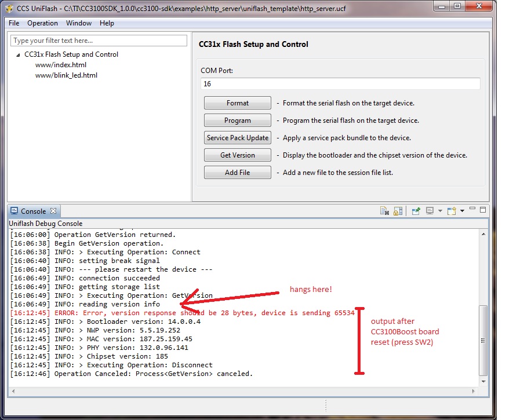Click the 'COM Port:' label
Viewport: 513px width, 420px height.
(217, 71)
